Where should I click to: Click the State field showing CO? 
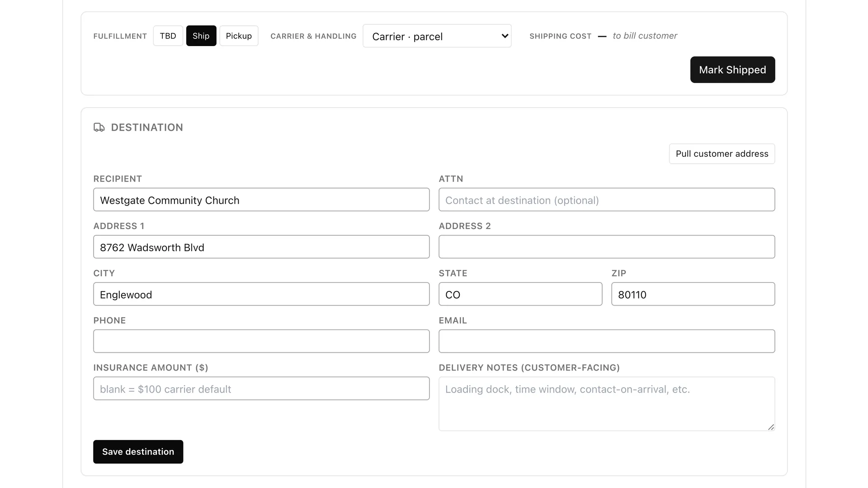pyautogui.click(x=520, y=294)
